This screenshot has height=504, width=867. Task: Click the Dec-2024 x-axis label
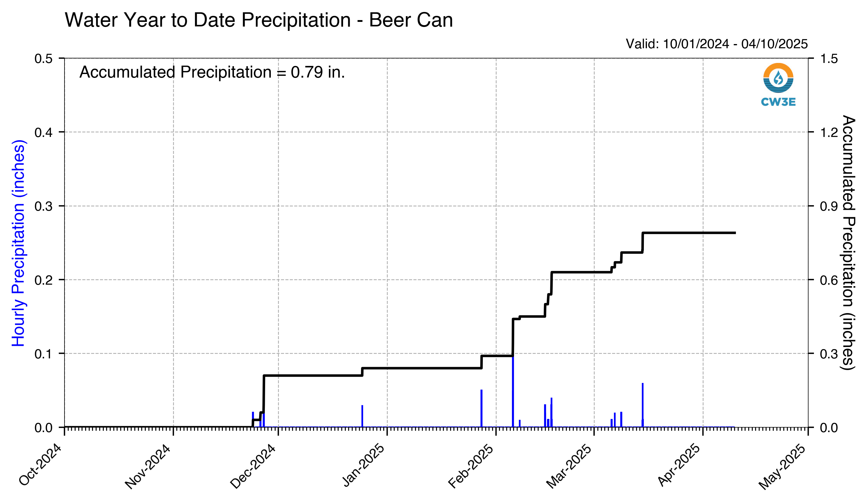253,466
